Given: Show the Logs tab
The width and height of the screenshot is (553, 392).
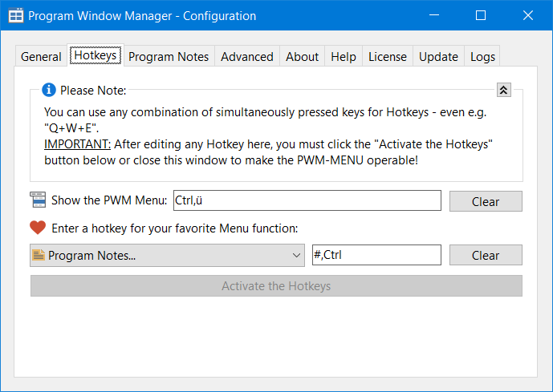Looking at the screenshot, I should [x=483, y=56].
